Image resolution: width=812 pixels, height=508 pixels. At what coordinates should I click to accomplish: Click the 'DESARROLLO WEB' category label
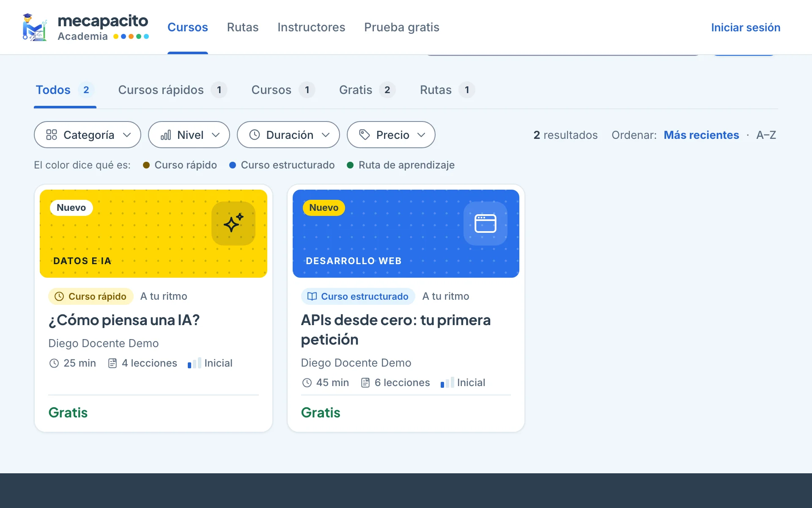[354, 261]
